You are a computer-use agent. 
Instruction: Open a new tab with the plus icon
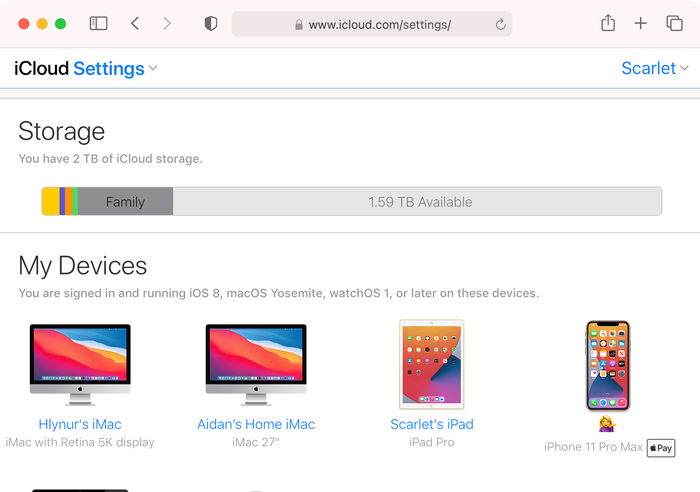click(641, 23)
